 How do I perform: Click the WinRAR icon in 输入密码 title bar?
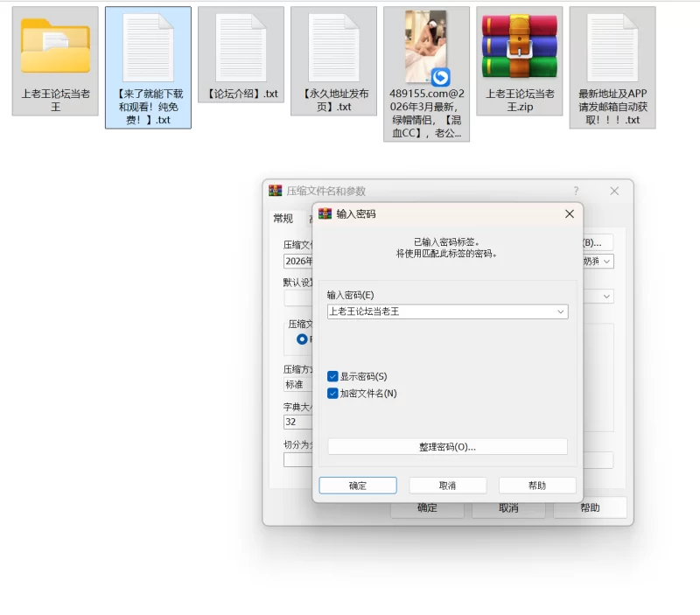tap(325, 213)
